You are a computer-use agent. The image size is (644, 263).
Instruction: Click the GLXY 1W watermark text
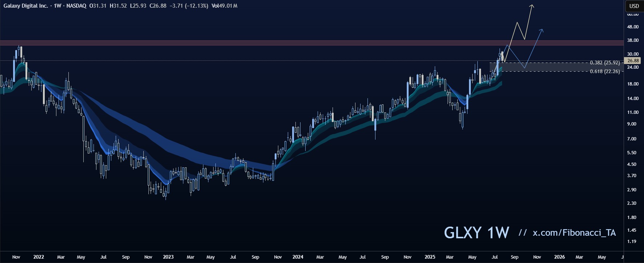tap(476, 233)
